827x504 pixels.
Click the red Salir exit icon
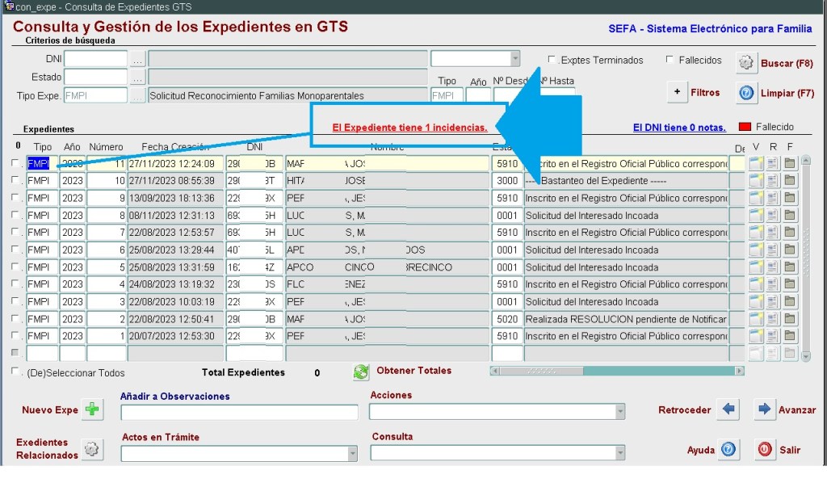coord(765,450)
